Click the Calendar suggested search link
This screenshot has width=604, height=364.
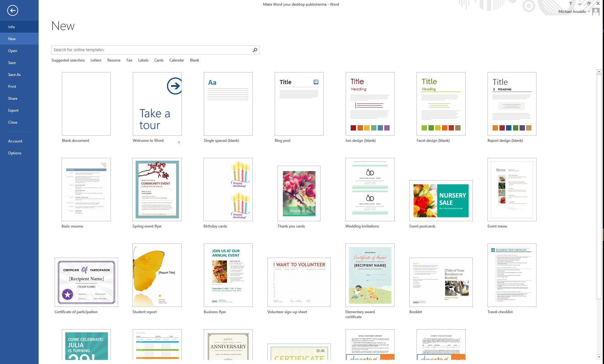click(x=176, y=60)
